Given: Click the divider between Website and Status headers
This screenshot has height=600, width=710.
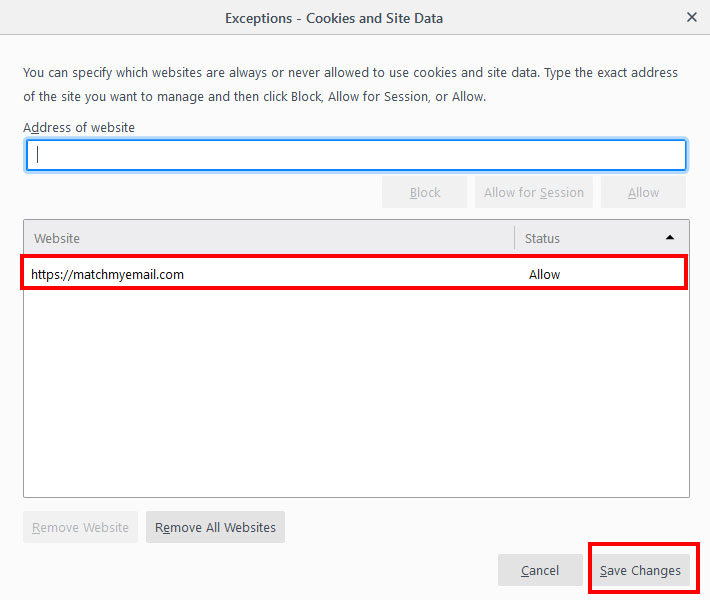Looking at the screenshot, I should coord(514,238).
